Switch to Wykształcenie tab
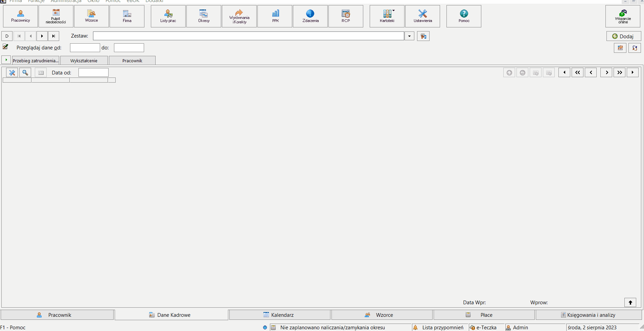Viewport: 644px width, 331px height. pos(84,61)
